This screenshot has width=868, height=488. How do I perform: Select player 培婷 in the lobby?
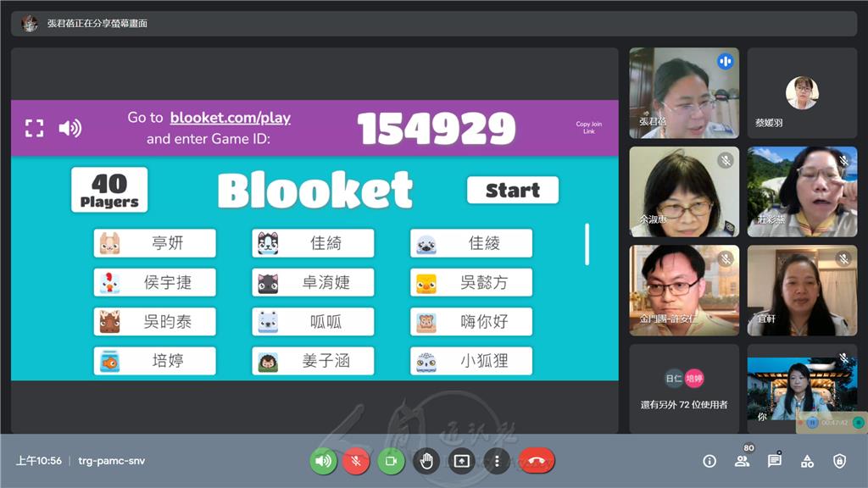coord(155,361)
